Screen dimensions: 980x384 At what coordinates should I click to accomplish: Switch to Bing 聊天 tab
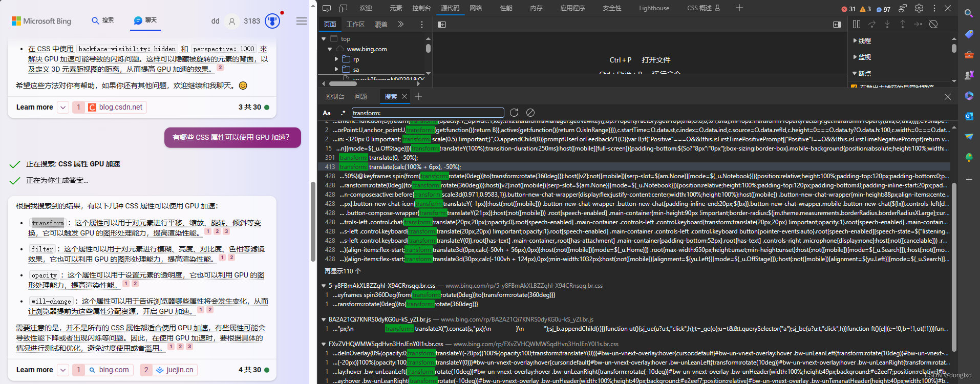coord(145,20)
